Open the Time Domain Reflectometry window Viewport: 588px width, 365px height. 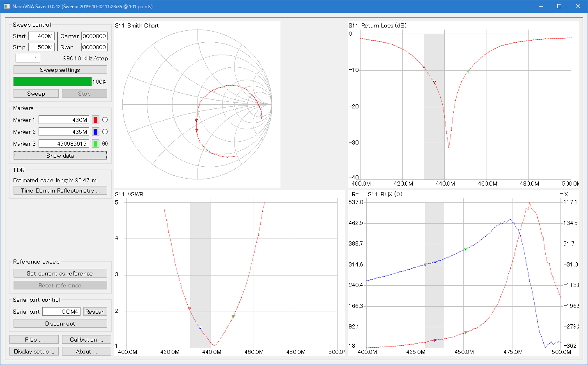pyautogui.click(x=60, y=191)
